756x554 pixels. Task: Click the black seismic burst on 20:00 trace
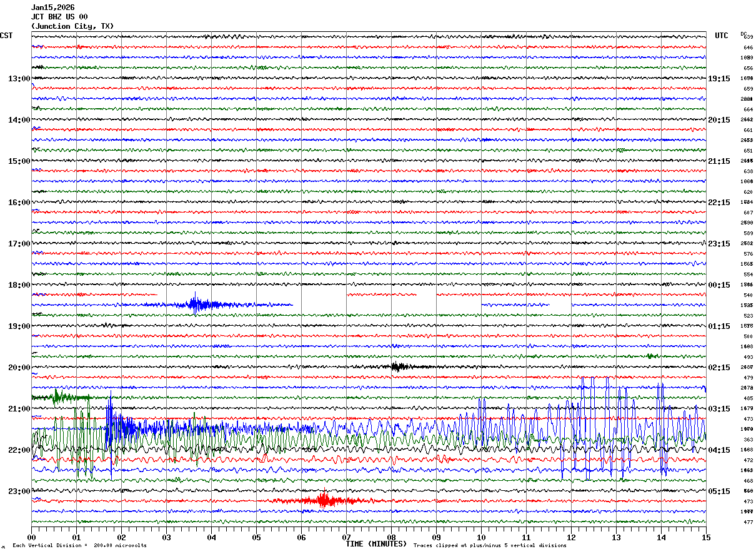[x=397, y=367]
